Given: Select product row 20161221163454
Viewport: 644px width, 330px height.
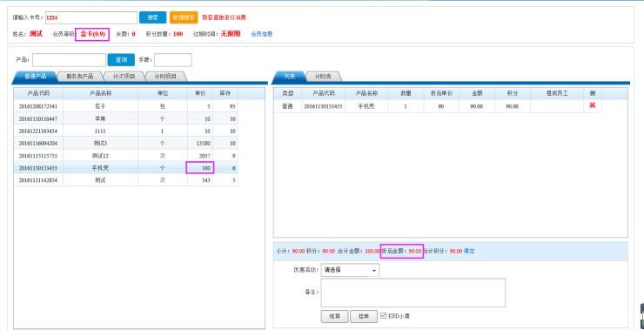Looking at the screenshot, I should [125, 131].
